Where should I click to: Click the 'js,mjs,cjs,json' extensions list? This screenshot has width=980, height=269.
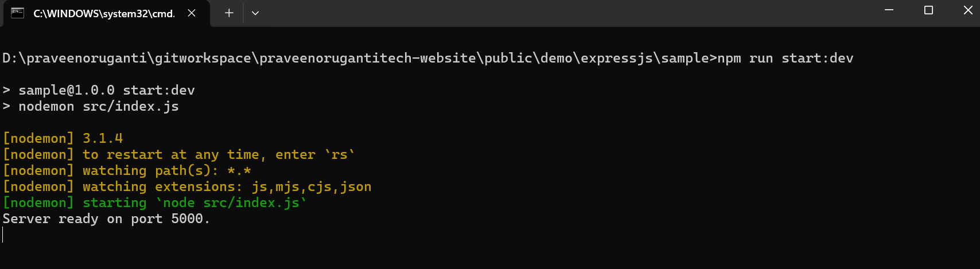[312, 187]
